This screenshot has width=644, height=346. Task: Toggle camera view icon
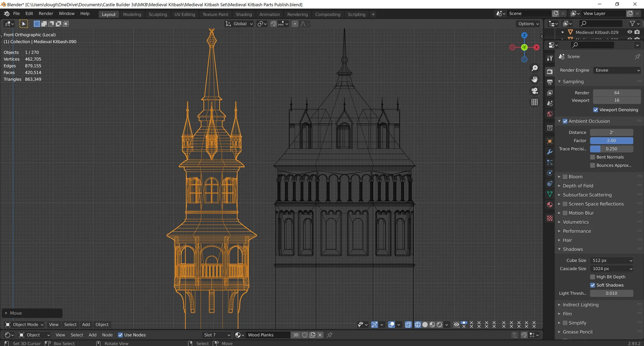pyautogui.click(x=535, y=91)
